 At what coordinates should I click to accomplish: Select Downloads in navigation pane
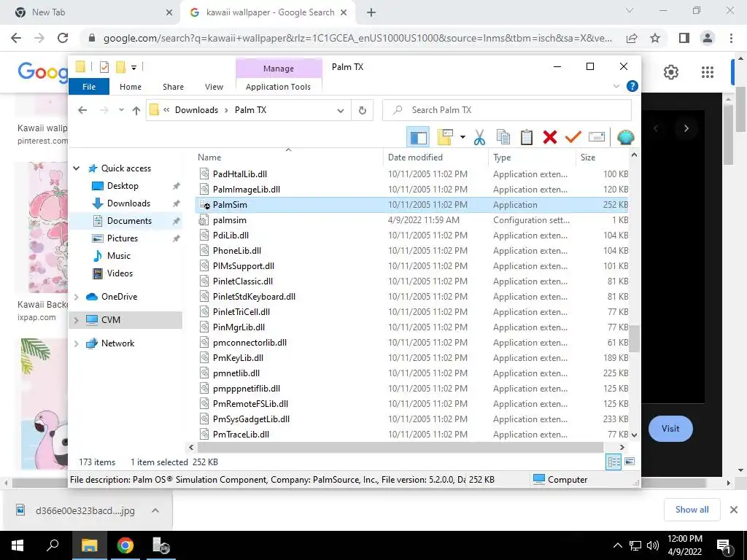[x=128, y=203]
